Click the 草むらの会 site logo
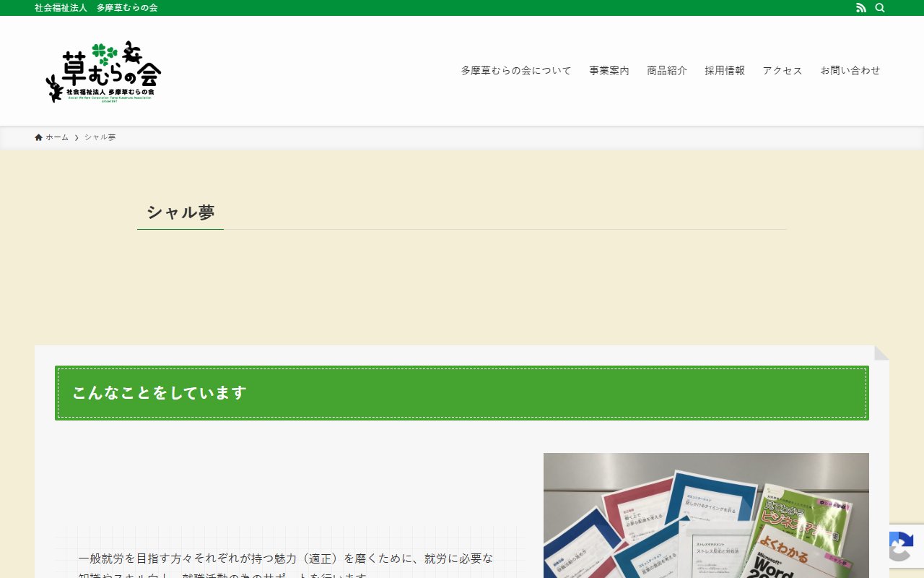 pyautogui.click(x=103, y=71)
